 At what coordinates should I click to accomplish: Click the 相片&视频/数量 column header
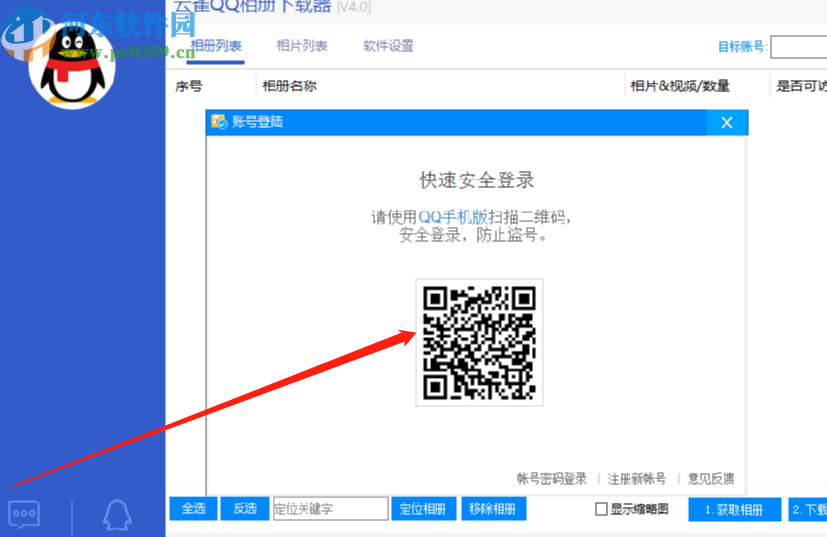coord(680,86)
